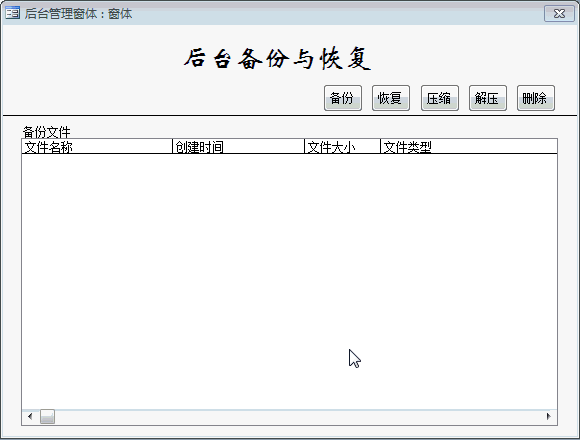Click the scrollbar's left arrow
Image resolution: width=580 pixels, height=440 pixels.
coord(30,417)
